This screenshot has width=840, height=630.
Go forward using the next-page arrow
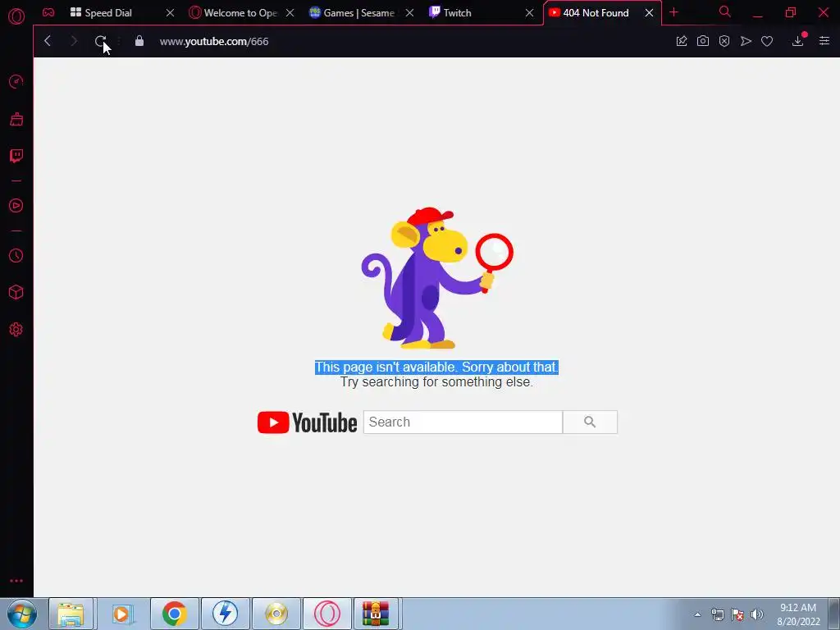click(x=74, y=41)
